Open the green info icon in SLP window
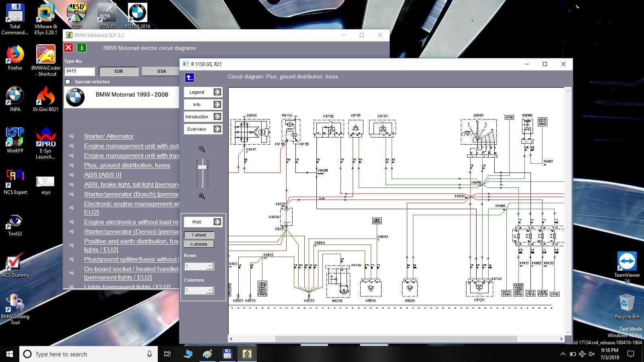 tap(81, 48)
